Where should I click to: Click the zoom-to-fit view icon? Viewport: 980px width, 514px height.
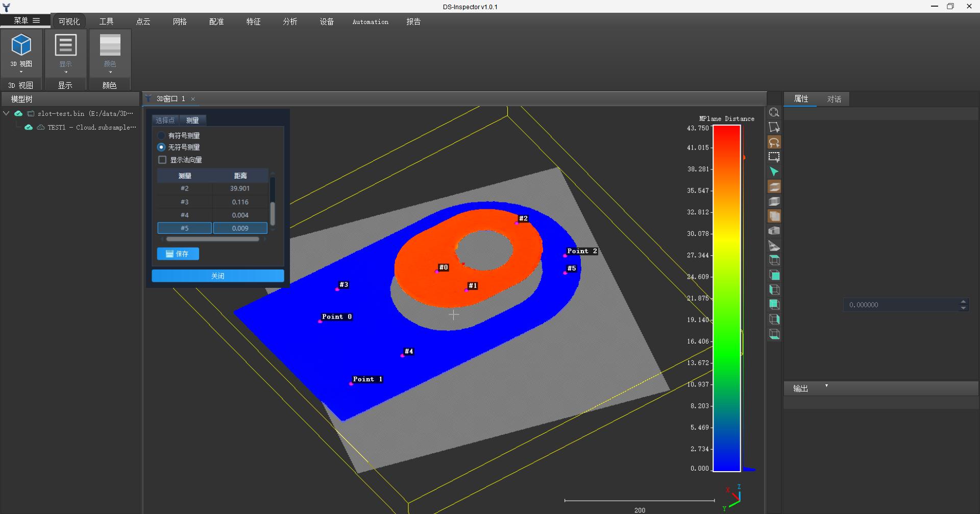774,113
